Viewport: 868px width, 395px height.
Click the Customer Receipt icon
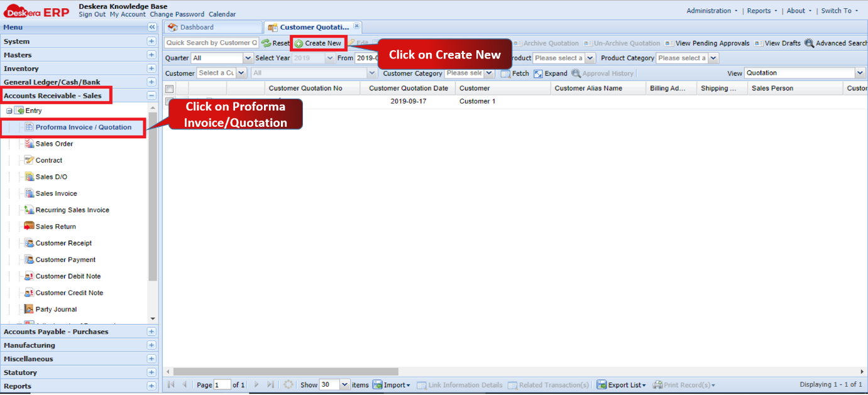29,243
